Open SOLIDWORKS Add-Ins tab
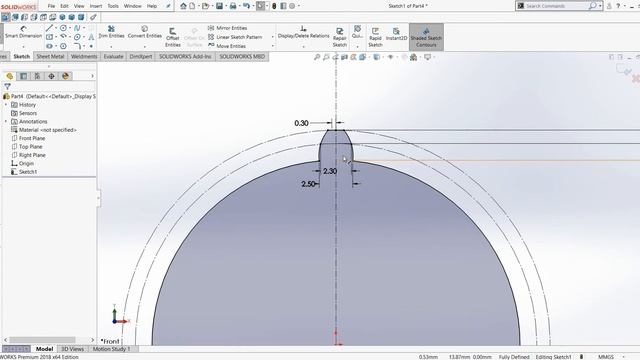This screenshot has width=640, height=360. coord(185,57)
